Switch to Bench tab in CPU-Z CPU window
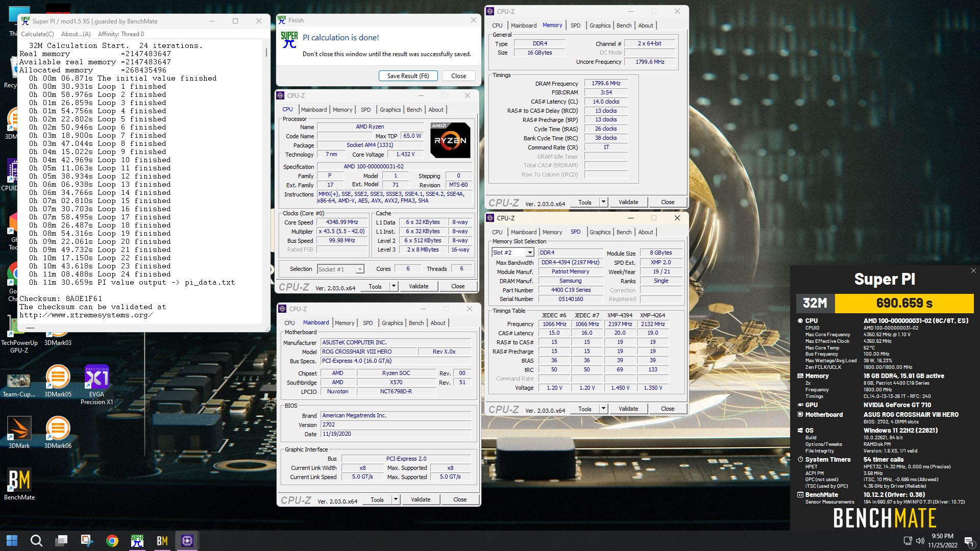The height and width of the screenshot is (551, 980). coord(414,110)
